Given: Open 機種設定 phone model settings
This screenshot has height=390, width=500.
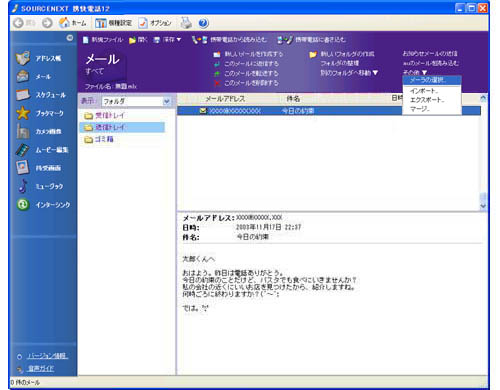Looking at the screenshot, I should [113, 23].
